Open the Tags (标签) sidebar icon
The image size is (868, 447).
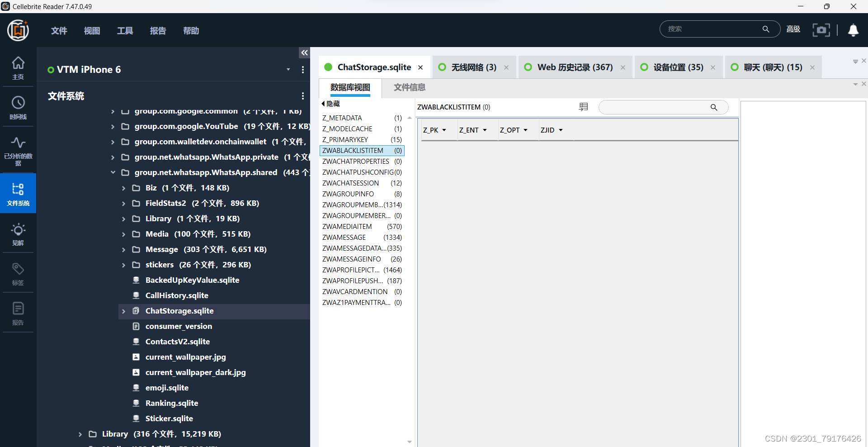(x=18, y=274)
